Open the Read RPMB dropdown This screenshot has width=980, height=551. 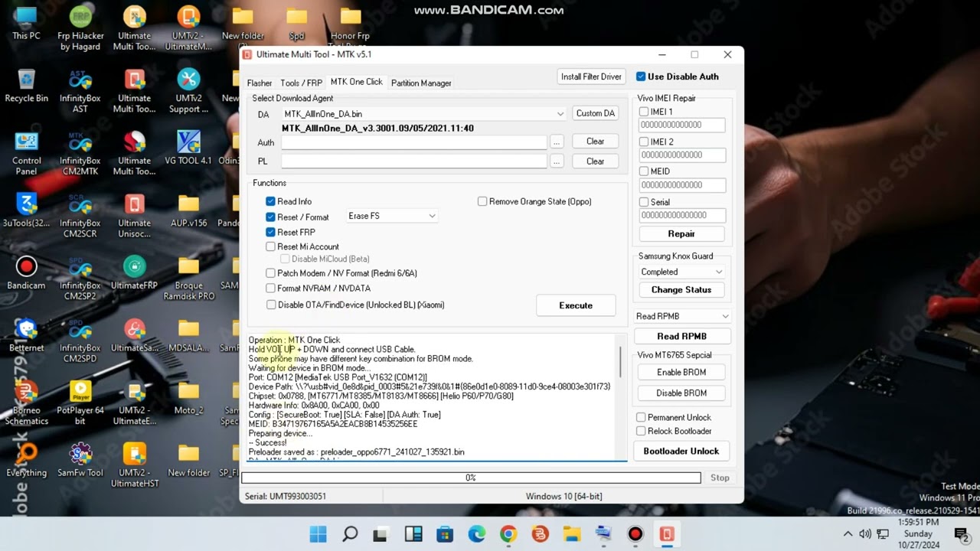(681, 316)
